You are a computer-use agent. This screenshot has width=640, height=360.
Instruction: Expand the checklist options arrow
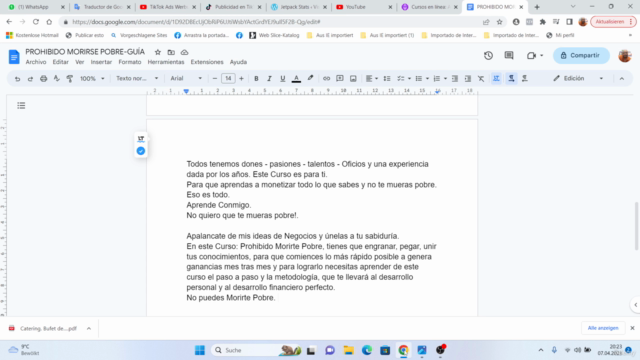[x=409, y=78]
